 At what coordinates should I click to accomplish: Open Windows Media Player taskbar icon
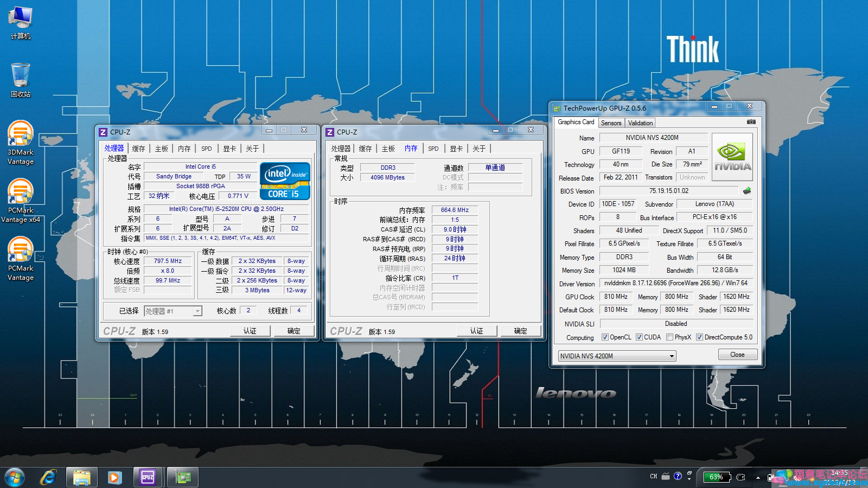point(114,477)
